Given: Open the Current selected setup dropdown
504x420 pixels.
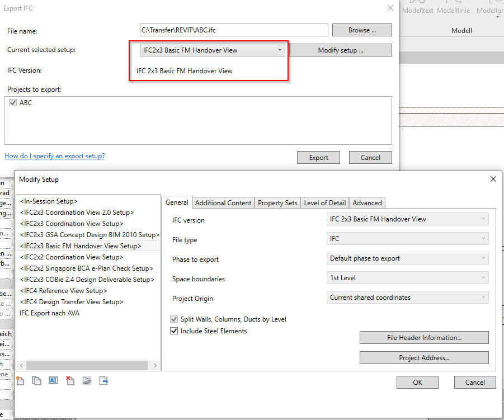Looking at the screenshot, I should [280, 49].
